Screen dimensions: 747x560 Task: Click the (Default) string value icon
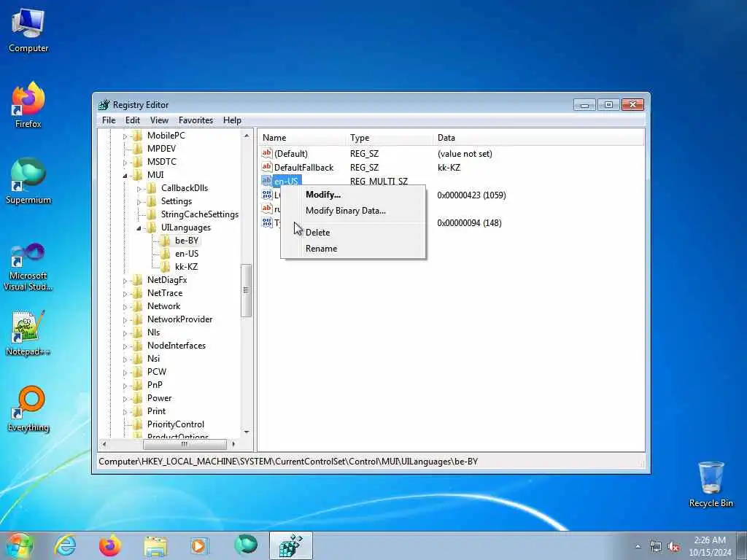point(267,153)
